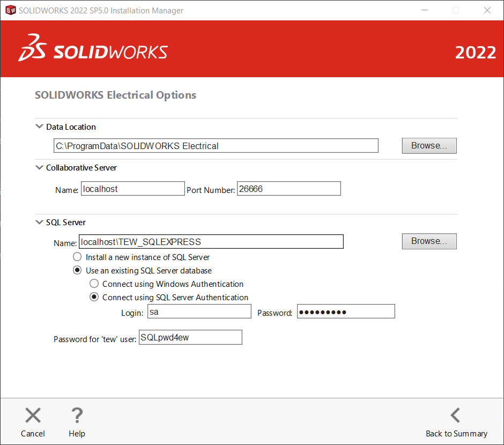Open Help via question mark icon
Viewport: 504px width, 445px height.
tap(77, 415)
